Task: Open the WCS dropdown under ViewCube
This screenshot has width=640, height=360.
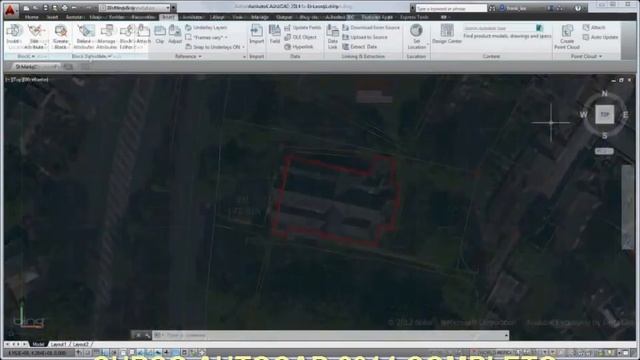Action: [x=604, y=151]
